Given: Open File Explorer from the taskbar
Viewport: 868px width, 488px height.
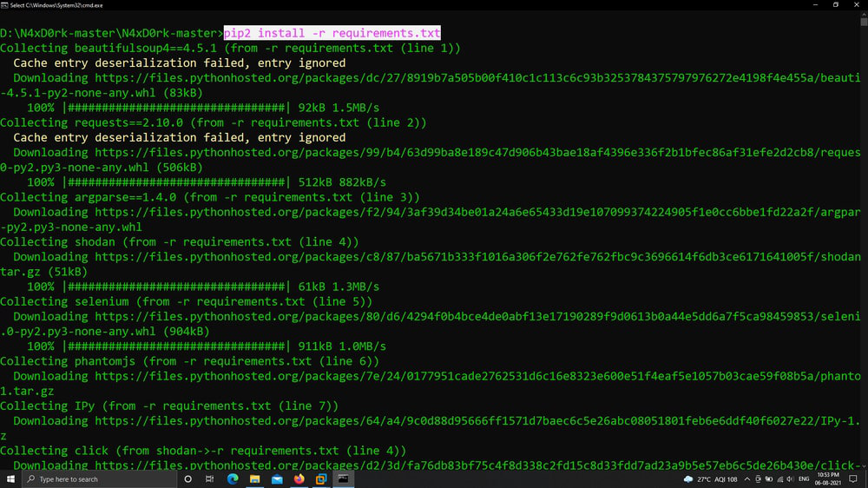Looking at the screenshot, I should [254, 479].
